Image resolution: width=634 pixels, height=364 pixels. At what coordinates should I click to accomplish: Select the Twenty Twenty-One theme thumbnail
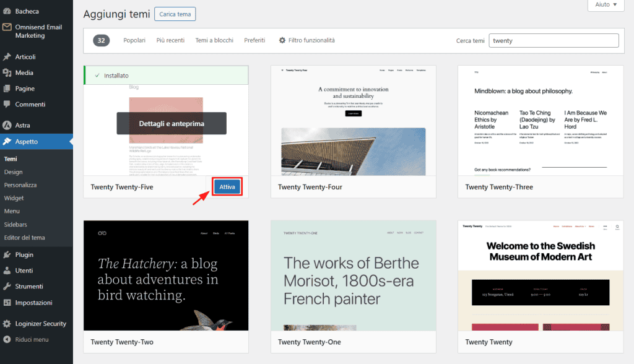click(x=354, y=275)
